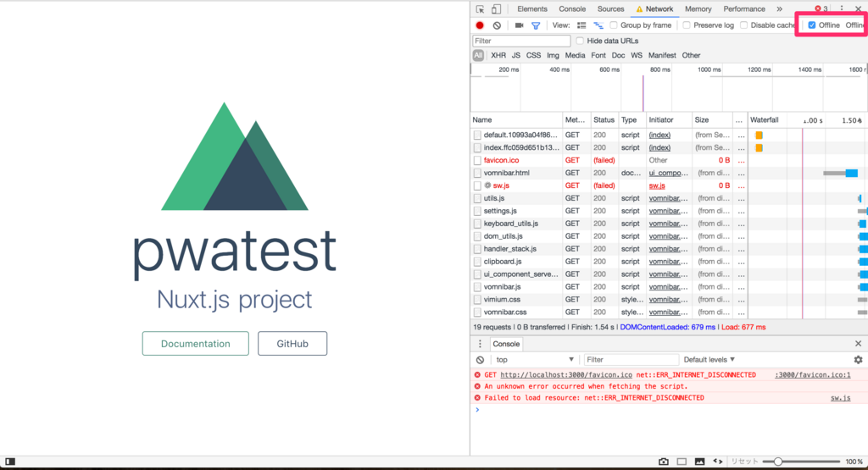Toggle the waterfall overview icon
The width and height of the screenshot is (868, 470).
[598, 25]
